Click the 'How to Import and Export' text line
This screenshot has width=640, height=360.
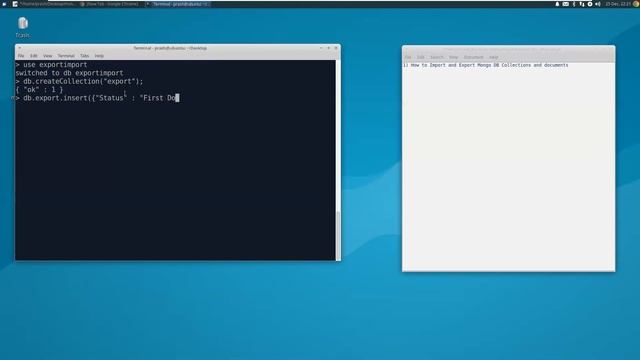[486, 65]
